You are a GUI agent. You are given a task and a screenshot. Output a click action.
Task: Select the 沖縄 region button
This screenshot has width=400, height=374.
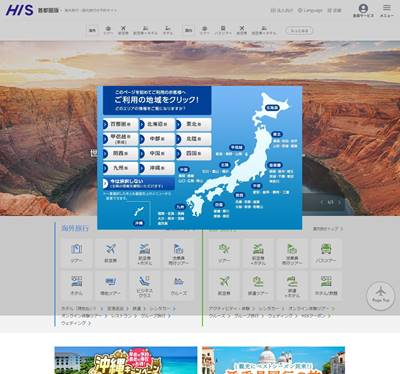[x=157, y=168]
